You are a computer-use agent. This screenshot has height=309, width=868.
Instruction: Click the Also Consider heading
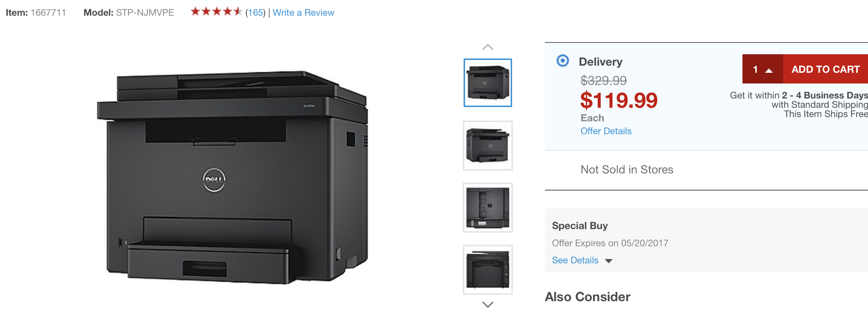pyautogui.click(x=588, y=297)
